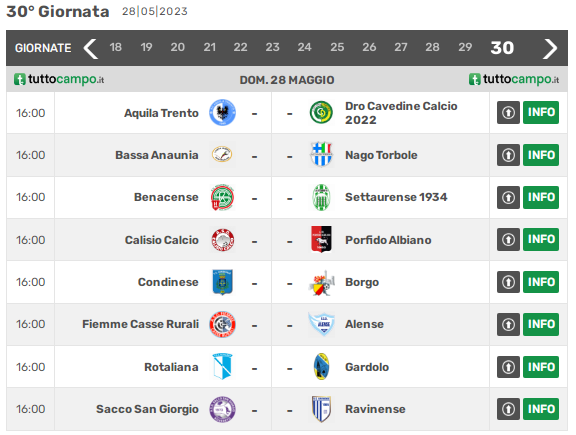Open the Nago Torbole team logo
This screenshot has height=435, width=576.
pos(321,155)
